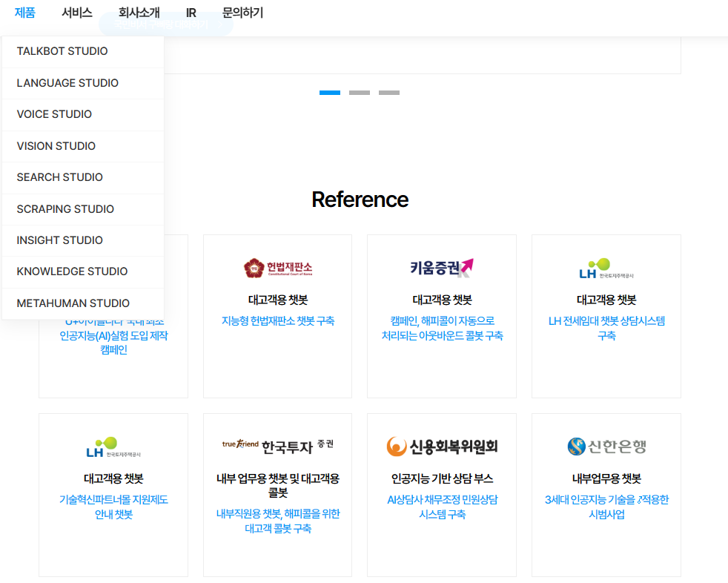Select TALKBOT STUDIO from dropdown
This screenshot has height=583, width=728.
point(83,51)
